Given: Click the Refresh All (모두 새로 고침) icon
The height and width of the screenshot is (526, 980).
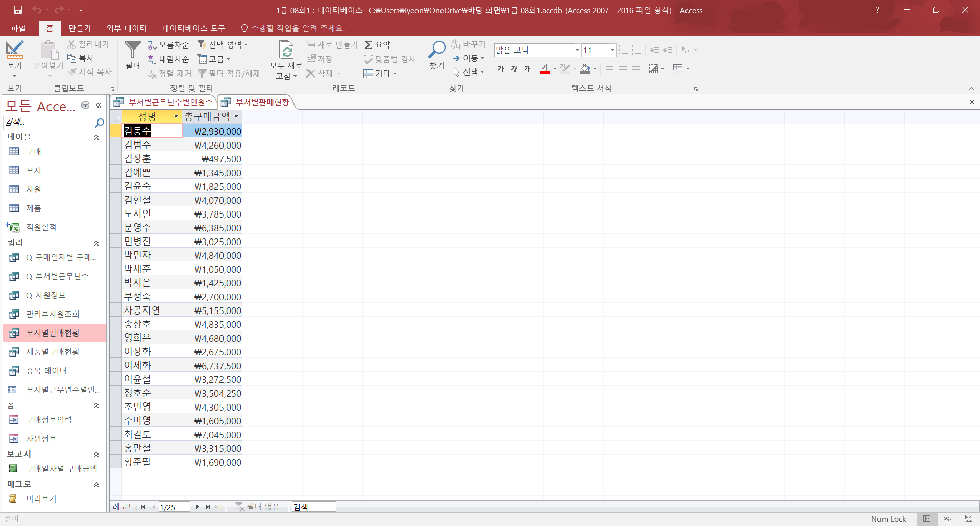Looking at the screenshot, I should click(x=286, y=51).
